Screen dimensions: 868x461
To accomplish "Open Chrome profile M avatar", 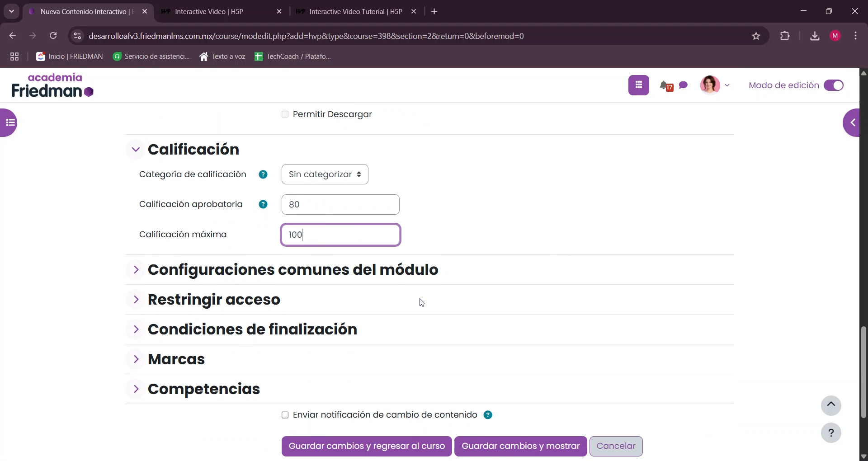I will pos(835,36).
